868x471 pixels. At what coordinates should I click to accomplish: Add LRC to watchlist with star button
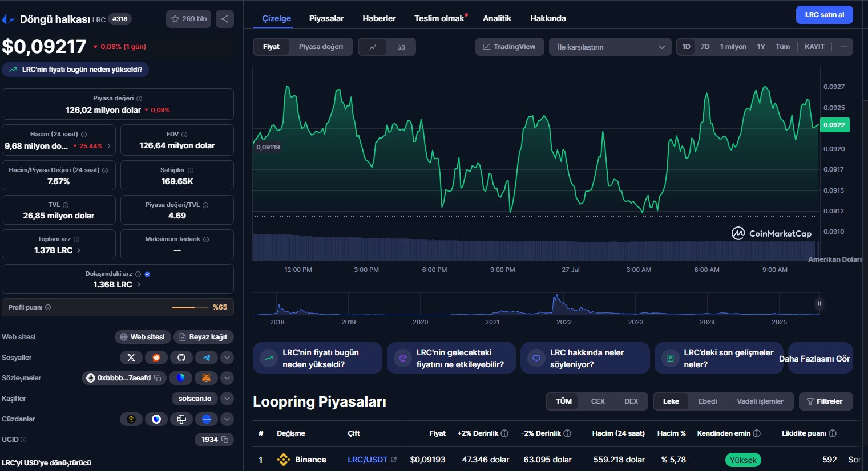(x=189, y=19)
